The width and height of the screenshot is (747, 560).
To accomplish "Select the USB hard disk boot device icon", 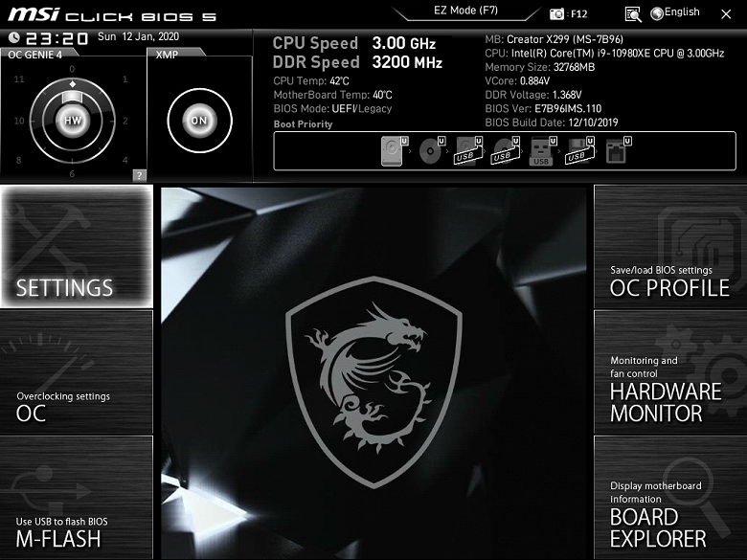I will click(468, 151).
